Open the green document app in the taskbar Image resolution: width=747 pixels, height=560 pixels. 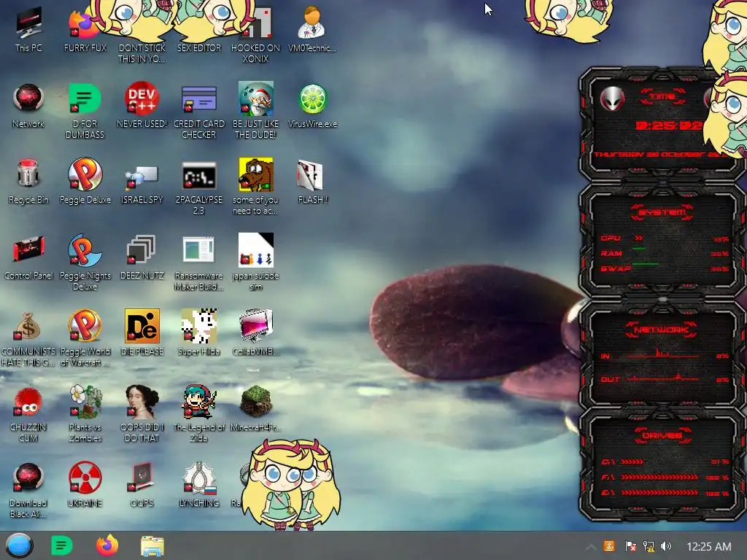(x=61, y=545)
